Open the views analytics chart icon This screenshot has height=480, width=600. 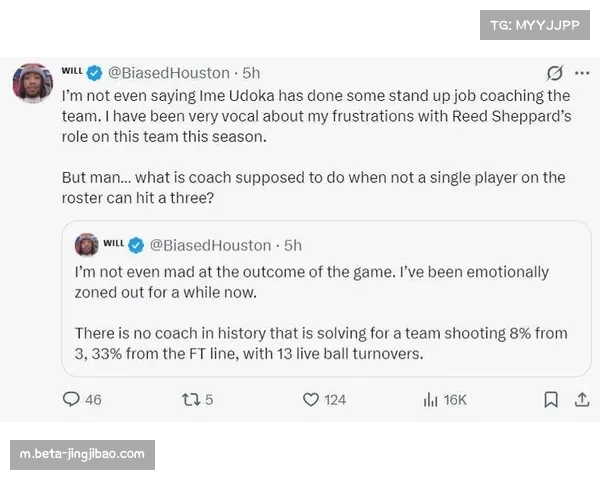pyautogui.click(x=431, y=400)
